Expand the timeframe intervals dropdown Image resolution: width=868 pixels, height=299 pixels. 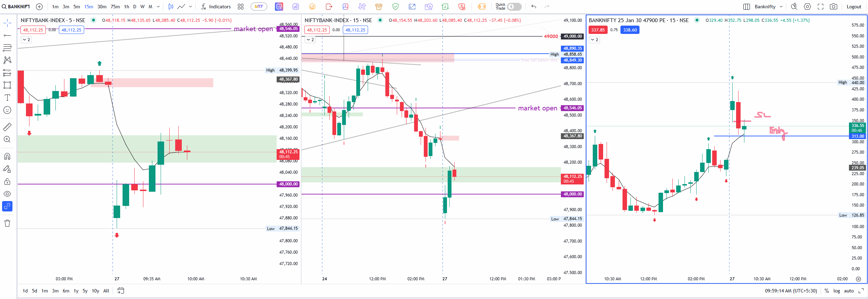coord(158,7)
